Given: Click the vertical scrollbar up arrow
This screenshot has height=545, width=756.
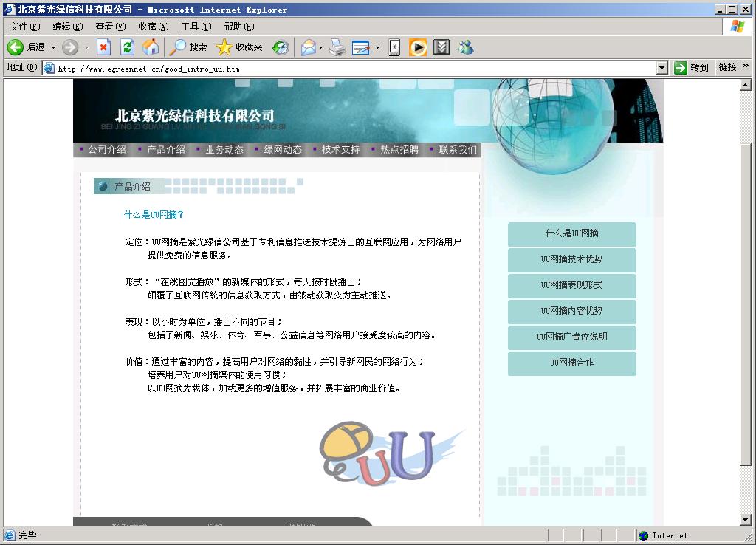Looking at the screenshot, I should [746, 86].
